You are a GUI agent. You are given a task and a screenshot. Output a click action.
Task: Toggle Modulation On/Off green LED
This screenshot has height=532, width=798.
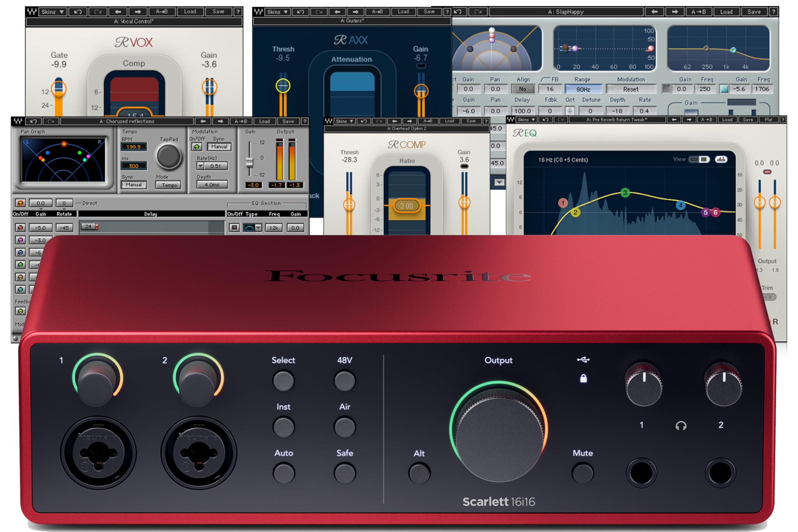(x=196, y=147)
